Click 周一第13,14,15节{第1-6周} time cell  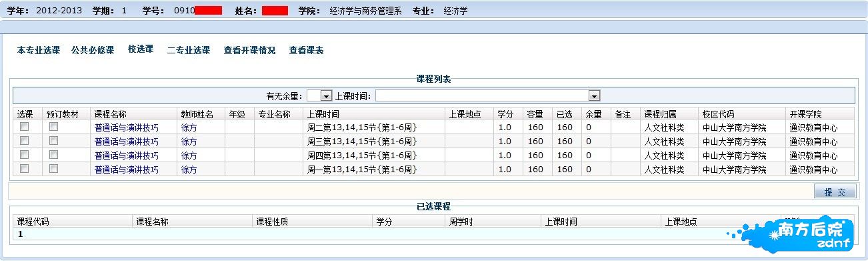(362, 170)
